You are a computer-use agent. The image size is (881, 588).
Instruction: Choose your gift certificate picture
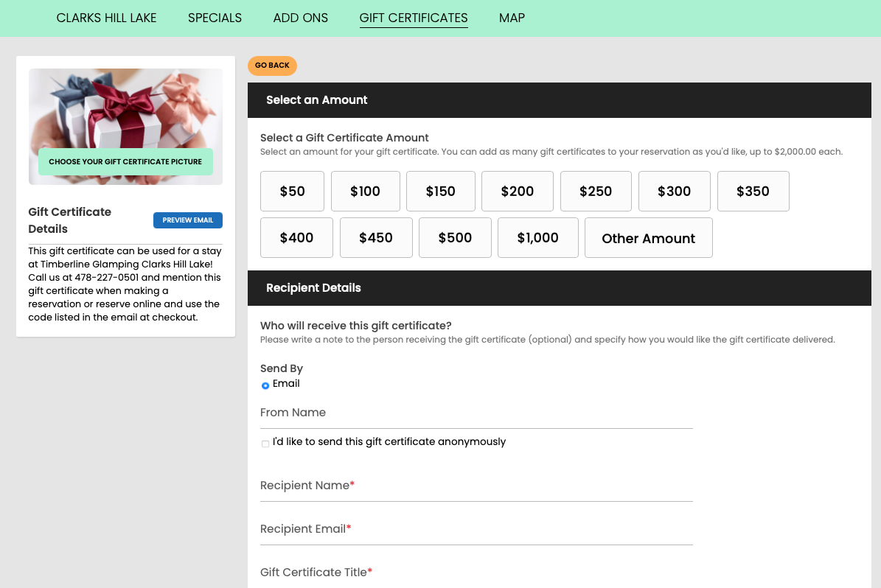click(x=125, y=162)
